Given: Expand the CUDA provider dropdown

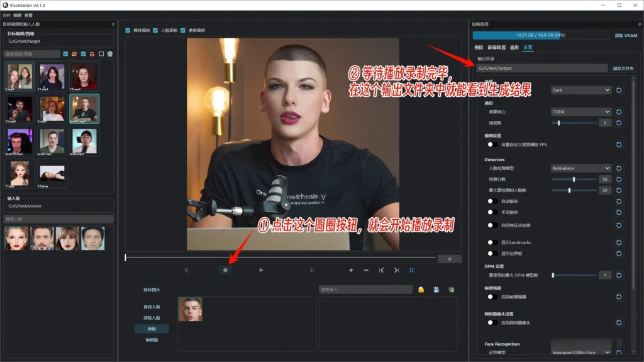Looking at the screenshot, I should (580, 112).
